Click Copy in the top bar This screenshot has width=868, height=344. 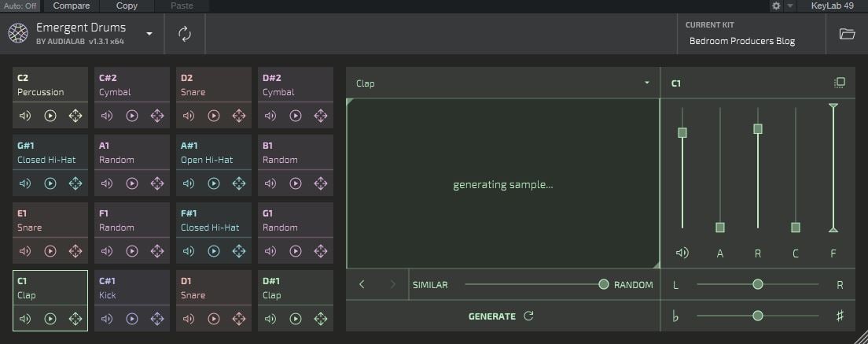click(127, 6)
